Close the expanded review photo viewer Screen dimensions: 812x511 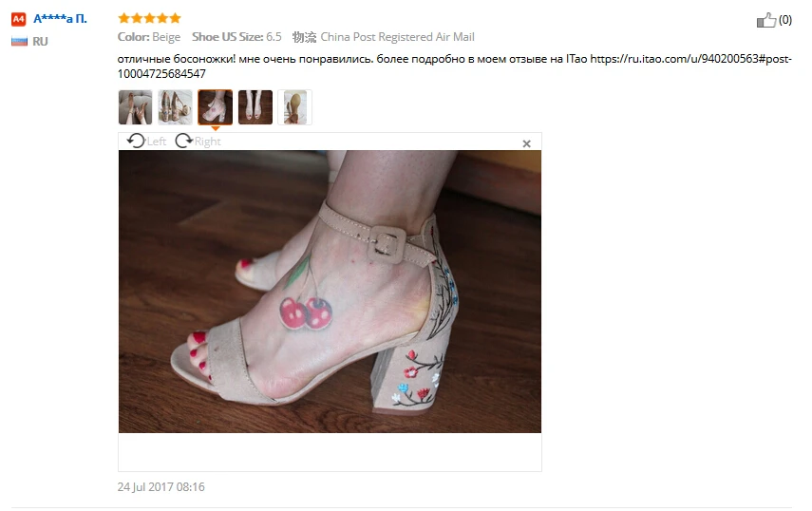tap(527, 144)
